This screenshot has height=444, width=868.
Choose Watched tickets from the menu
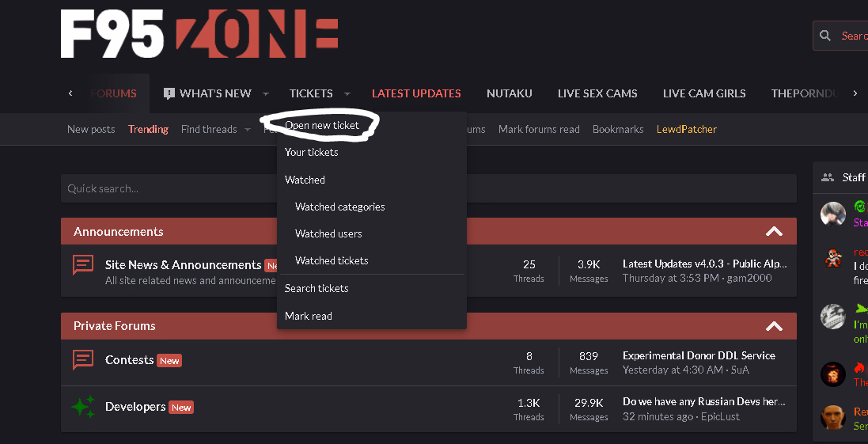(332, 260)
